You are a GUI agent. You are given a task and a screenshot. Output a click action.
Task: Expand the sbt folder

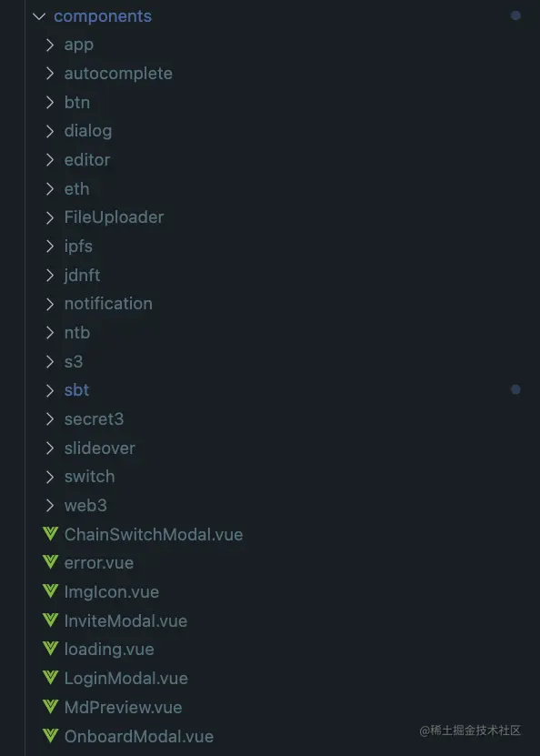pos(51,390)
